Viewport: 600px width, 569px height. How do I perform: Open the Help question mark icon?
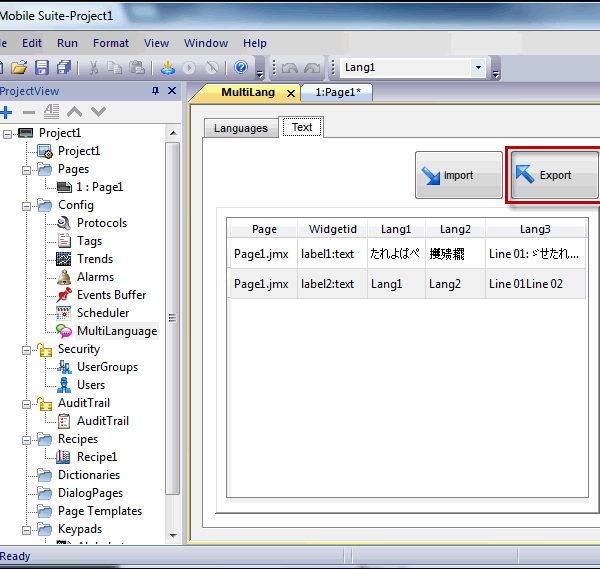(241, 68)
